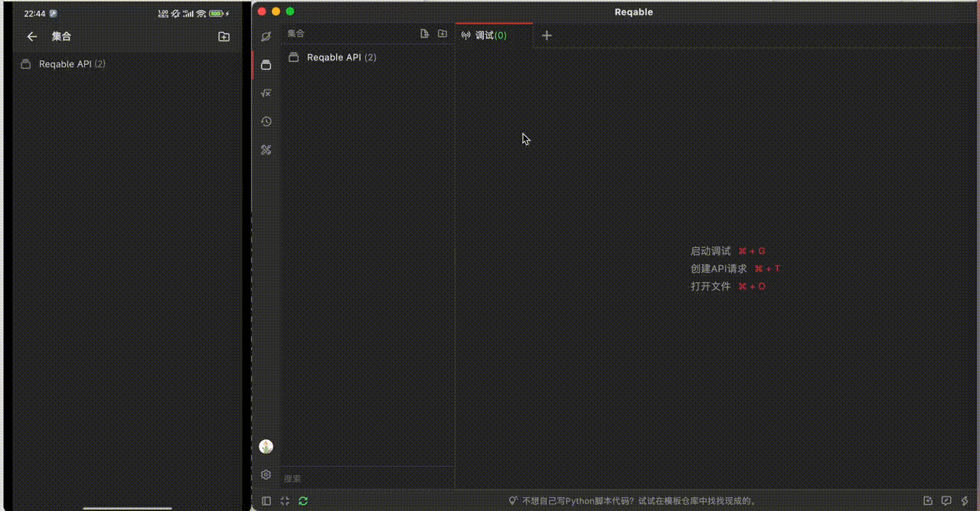Create a new API via the file icon
Viewport: 980px width, 511px height.
424,34
